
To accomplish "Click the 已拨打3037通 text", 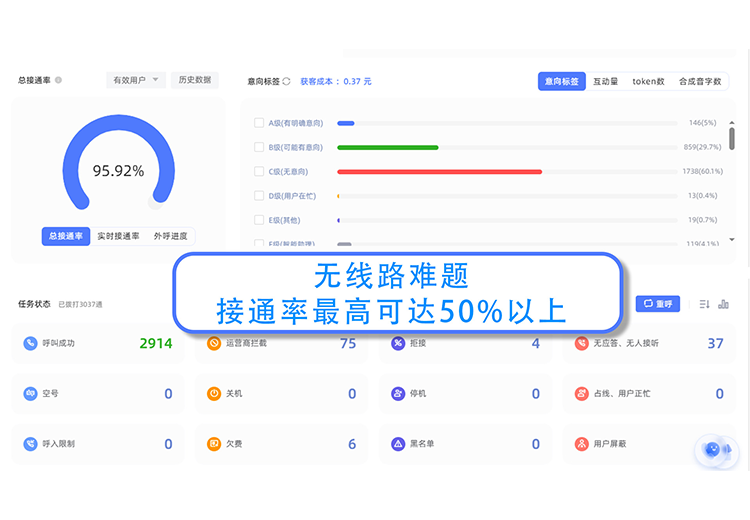I will click(x=80, y=304).
